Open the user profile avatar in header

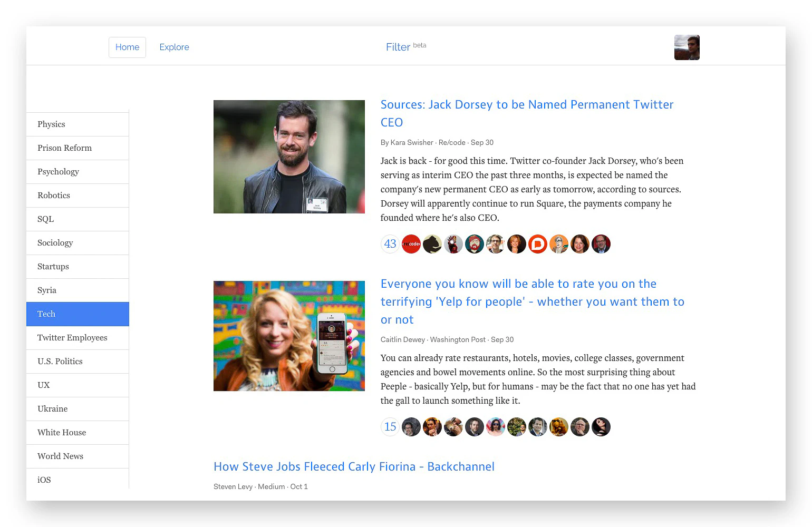[x=687, y=47]
